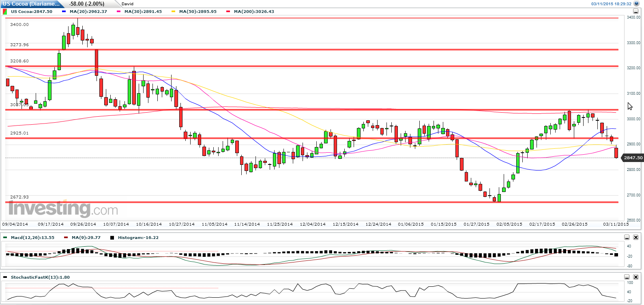Click the Investing.com watermark logo

click(63, 209)
